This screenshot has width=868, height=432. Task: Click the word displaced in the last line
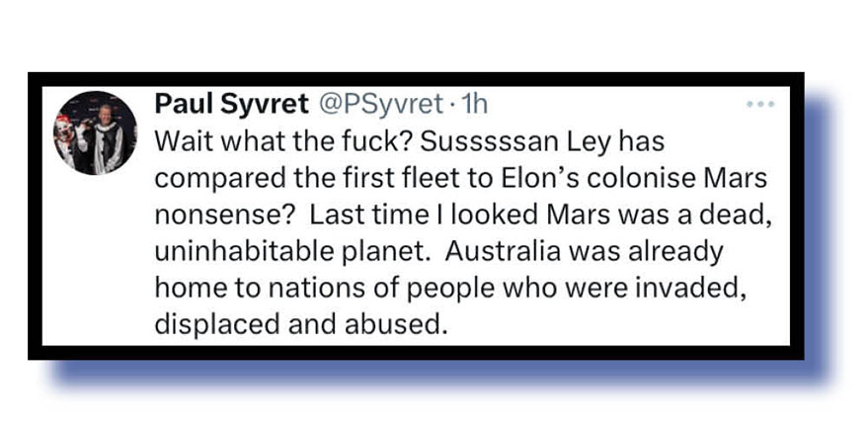[211, 324]
